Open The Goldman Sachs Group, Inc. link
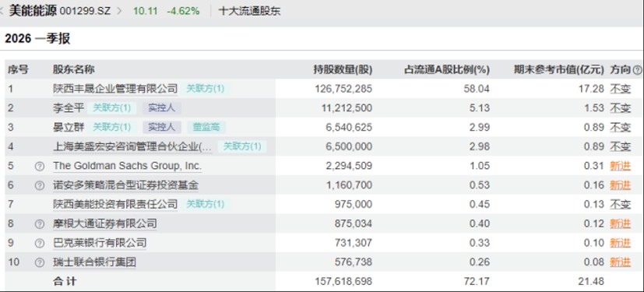Viewport: 644px width, 292px height. tap(128, 166)
